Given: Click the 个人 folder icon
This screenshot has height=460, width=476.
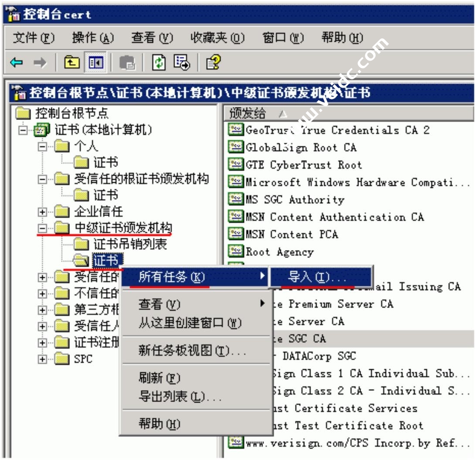Looking at the screenshot, I should [x=62, y=146].
